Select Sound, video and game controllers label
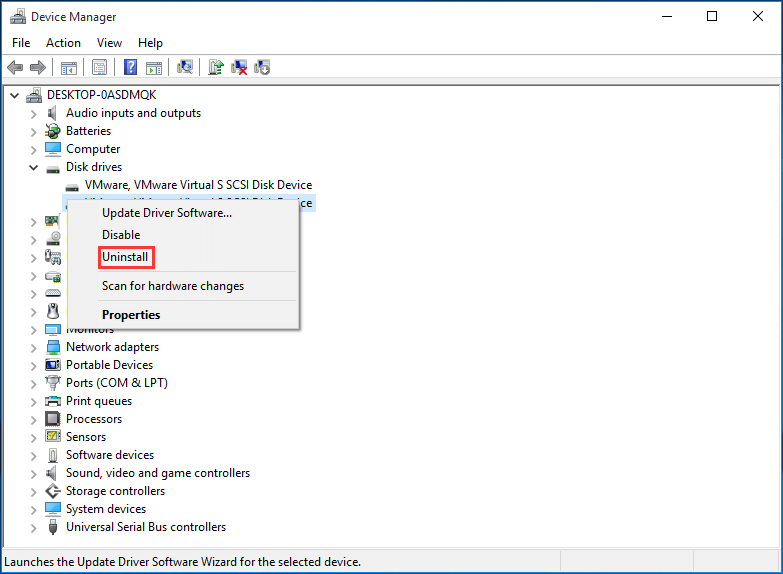 pos(158,473)
